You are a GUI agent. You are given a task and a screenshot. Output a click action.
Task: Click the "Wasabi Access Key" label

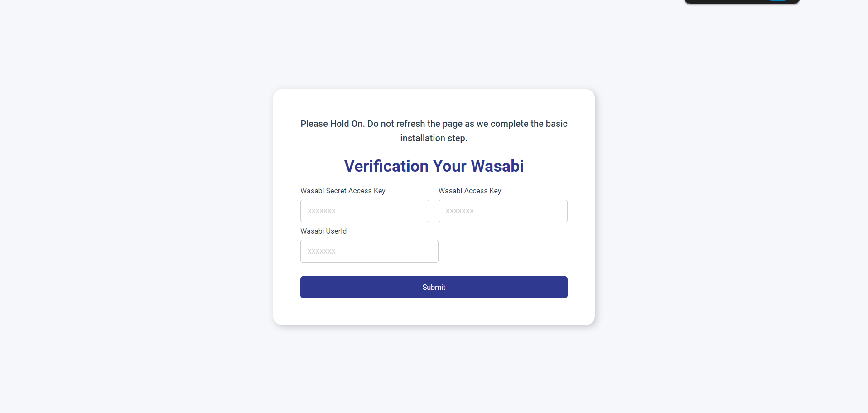pos(470,191)
